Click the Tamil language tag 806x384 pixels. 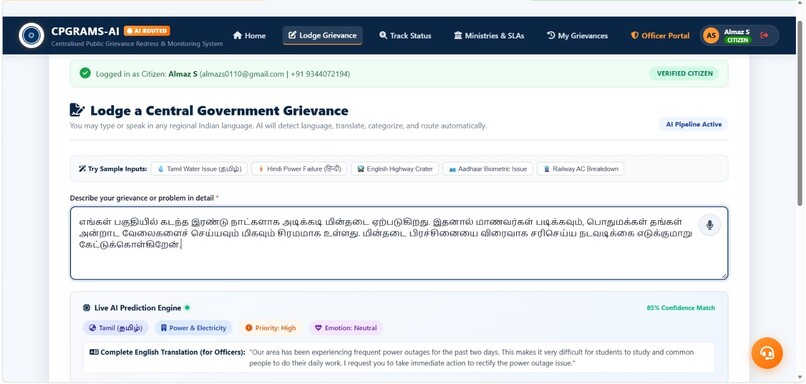pos(116,328)
